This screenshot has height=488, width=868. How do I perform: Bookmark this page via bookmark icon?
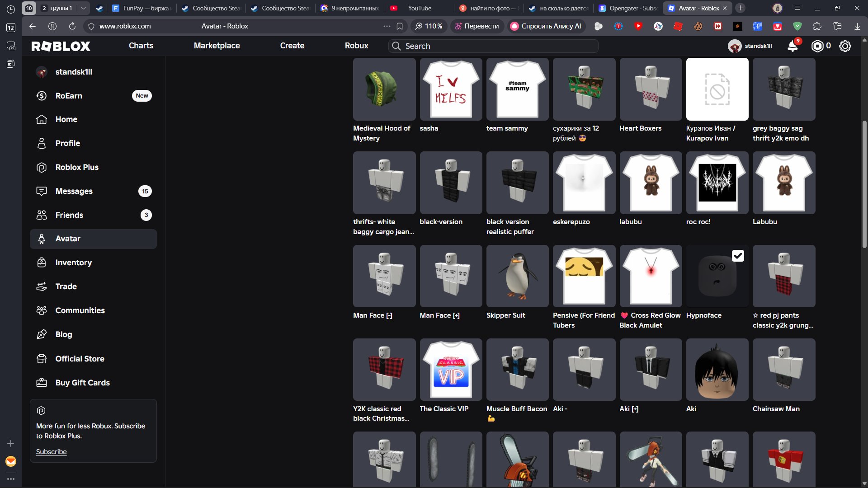point(400,26)
